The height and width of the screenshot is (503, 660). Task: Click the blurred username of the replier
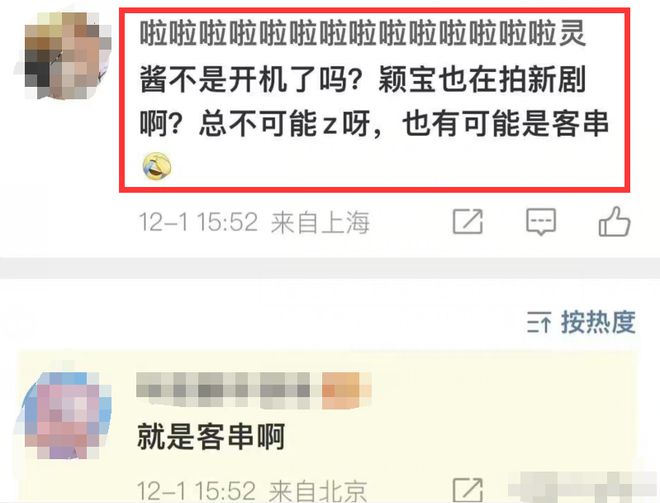click(x=228, y=390)
